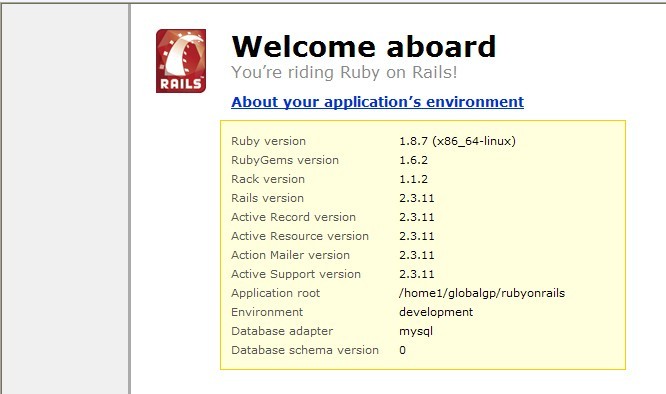This screenshot has height=394, width=666.
Task: Select the 'Active Support version' label
Action: 296,274
